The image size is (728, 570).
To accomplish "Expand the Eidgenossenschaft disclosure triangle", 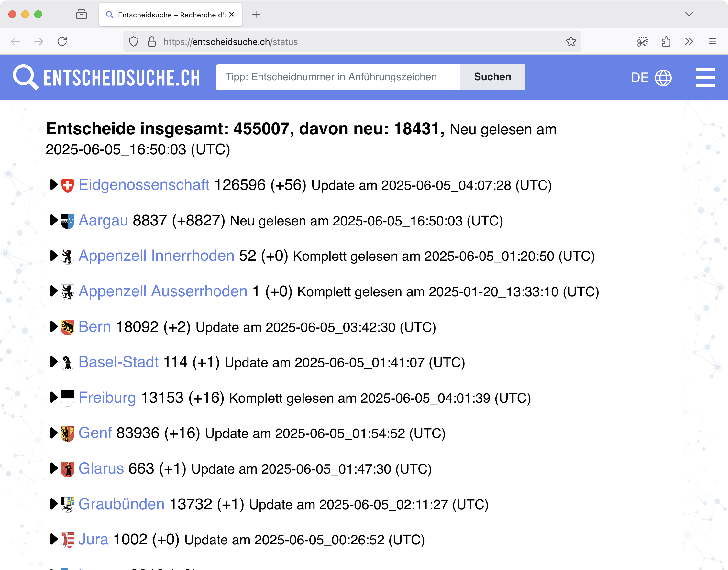I will 53,185.
